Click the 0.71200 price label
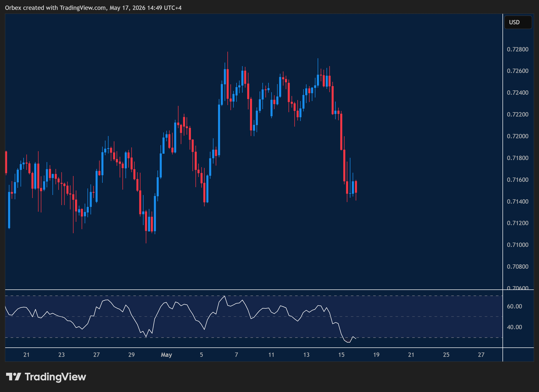539x392 pixels. [x=518, y=223]
